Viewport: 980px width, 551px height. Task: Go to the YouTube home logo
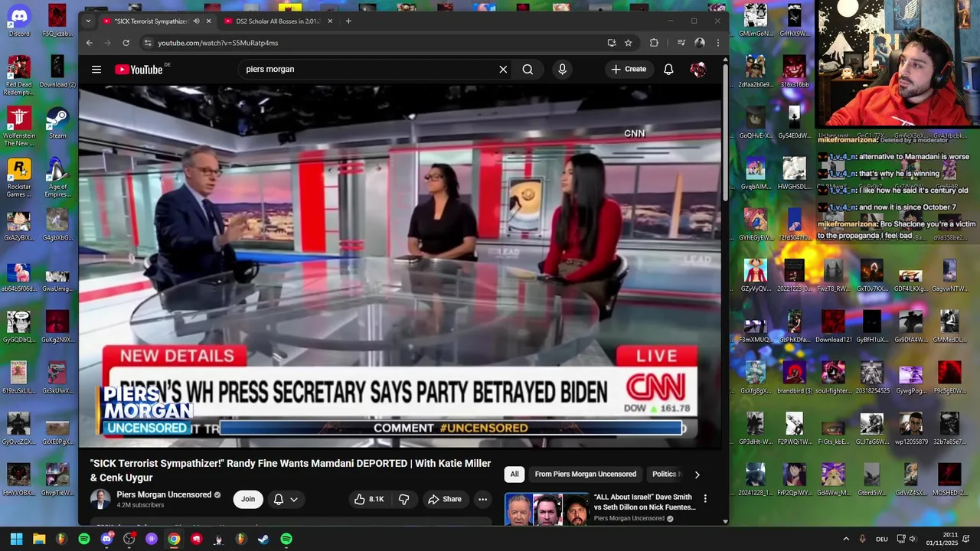click(x=139, y=69)
